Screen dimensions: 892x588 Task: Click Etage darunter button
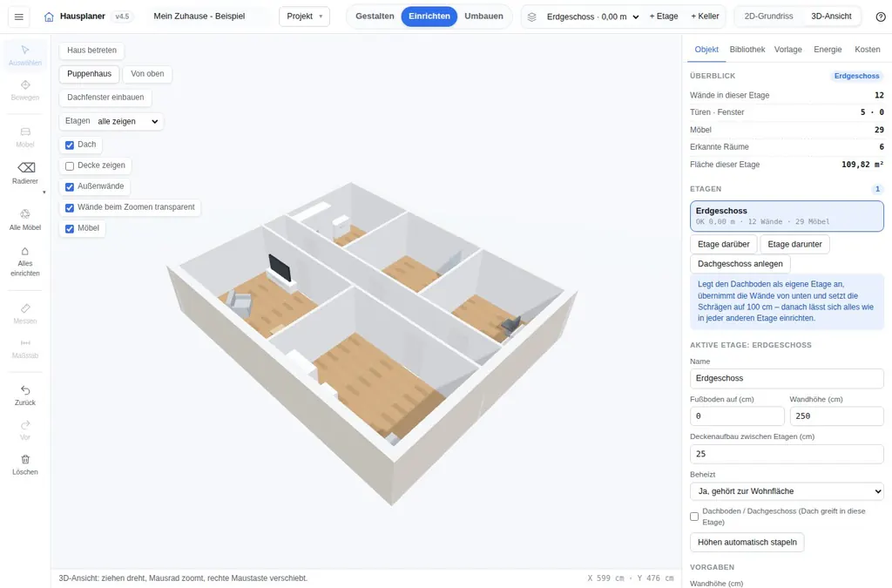tap(794, 245)
